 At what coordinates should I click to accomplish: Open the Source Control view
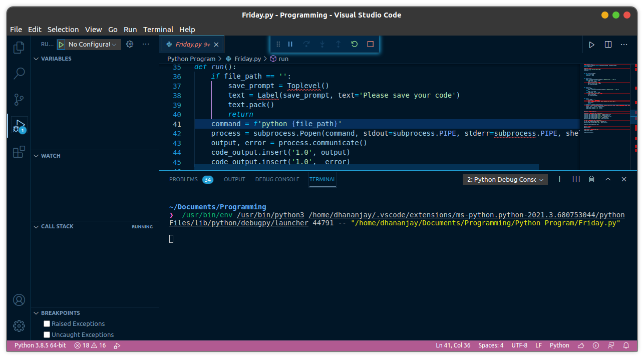pos(19,100)
